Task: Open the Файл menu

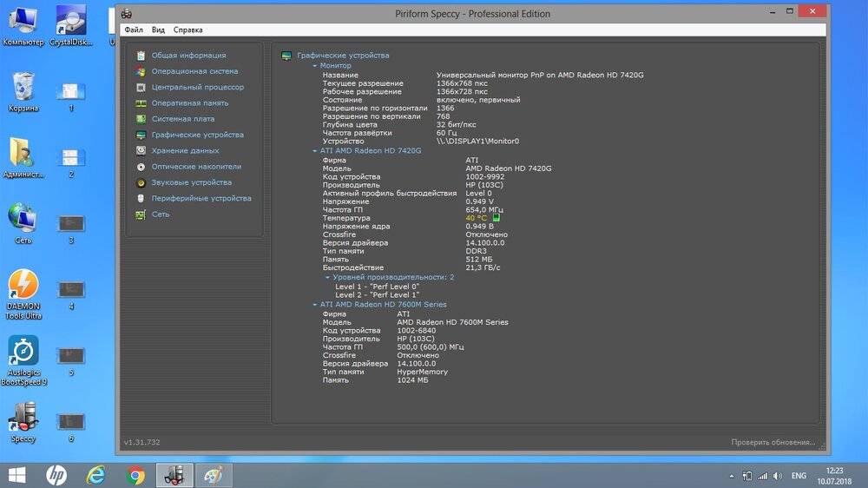Action: coord(133,30)
